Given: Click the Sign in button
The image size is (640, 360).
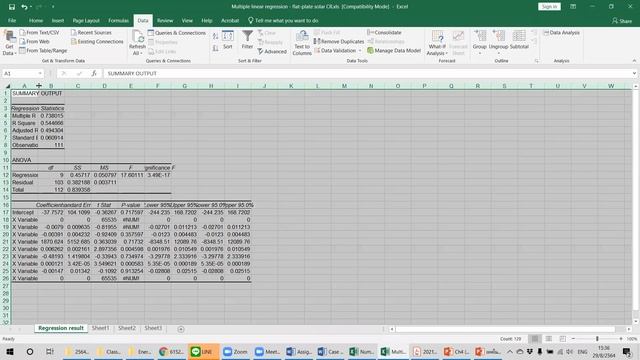Looking at the screenshot, I should pos(549,7).
